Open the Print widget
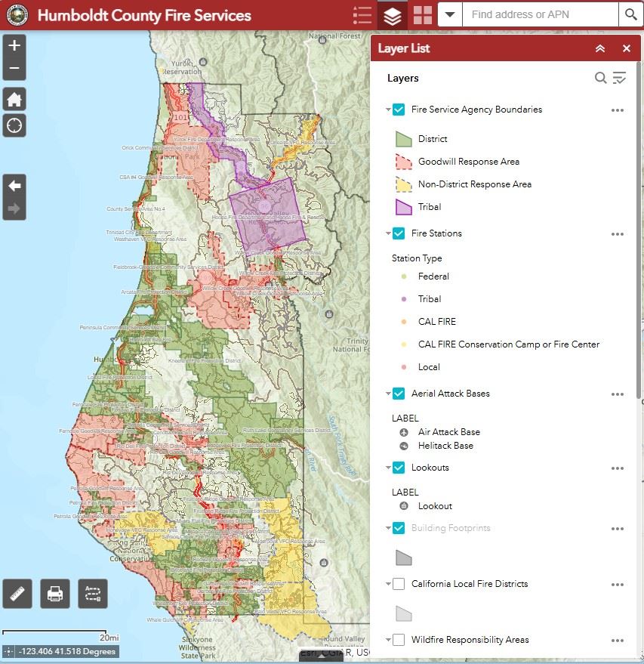Viewport: 644px width, 664px height. [x=54, y=594]
